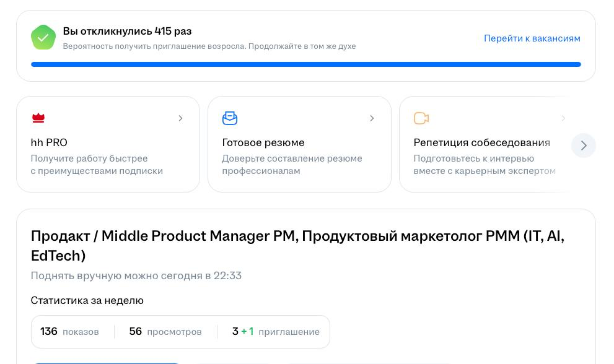Click the 56 просмотров statistic
The width and height of the screenshot is (614, 364).
click(165, 332)
